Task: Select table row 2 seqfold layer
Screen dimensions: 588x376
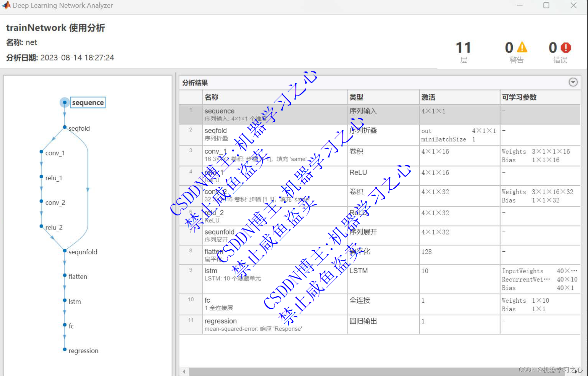Action: pos(380,135)
